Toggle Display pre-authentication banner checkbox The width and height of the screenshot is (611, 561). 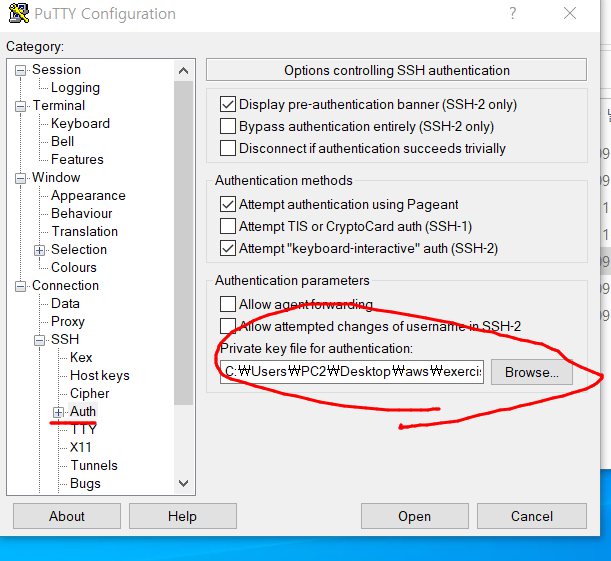[x=228, y=104]
